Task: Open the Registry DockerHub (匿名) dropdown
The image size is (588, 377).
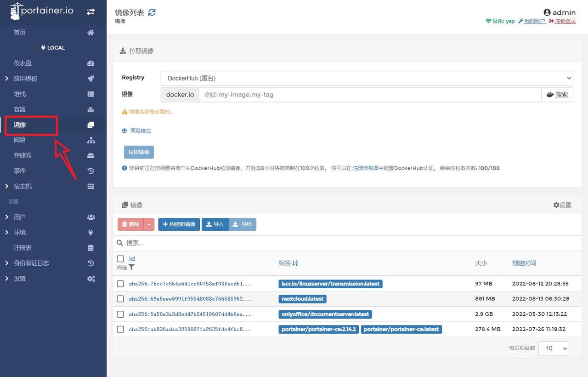Action: (x=367, y=78)
